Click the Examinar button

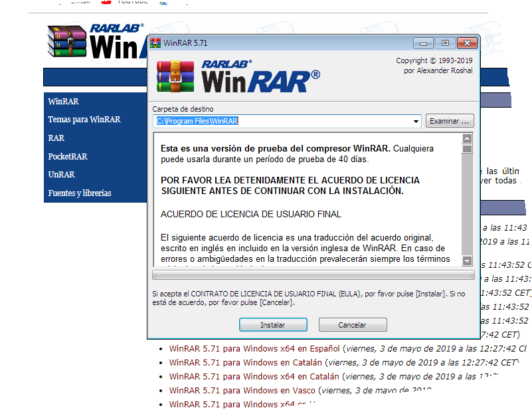(x=450, y=121)
